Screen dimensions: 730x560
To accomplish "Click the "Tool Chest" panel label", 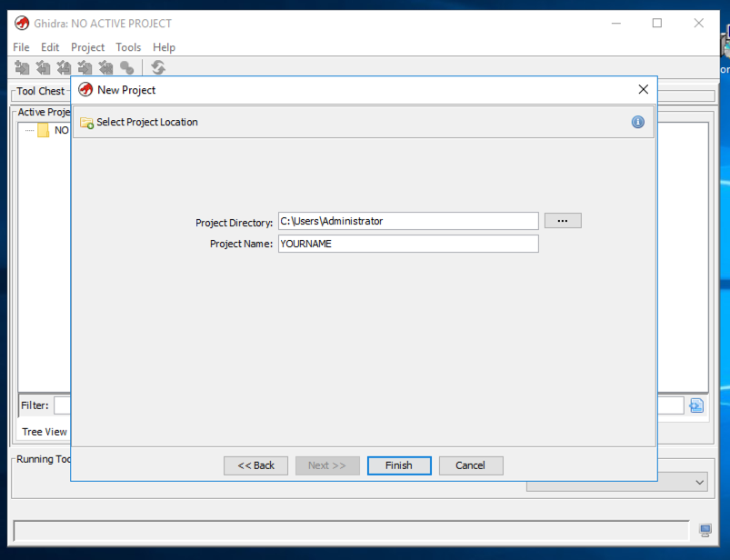I will [x=41, y=91].
